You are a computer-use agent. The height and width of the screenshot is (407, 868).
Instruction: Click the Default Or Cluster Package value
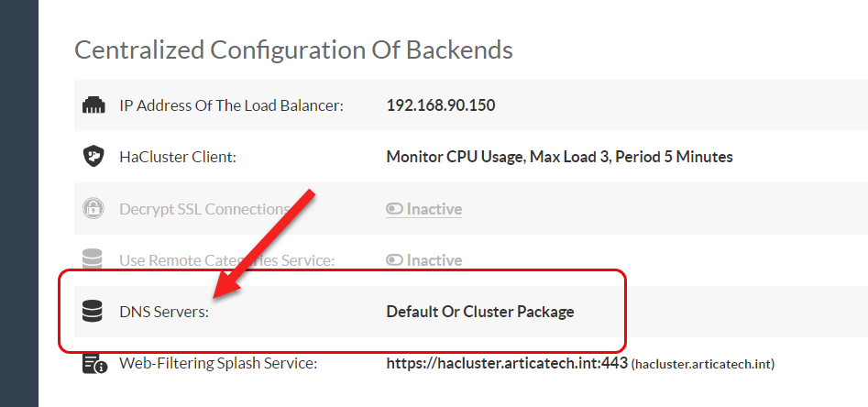click(480, 312)
